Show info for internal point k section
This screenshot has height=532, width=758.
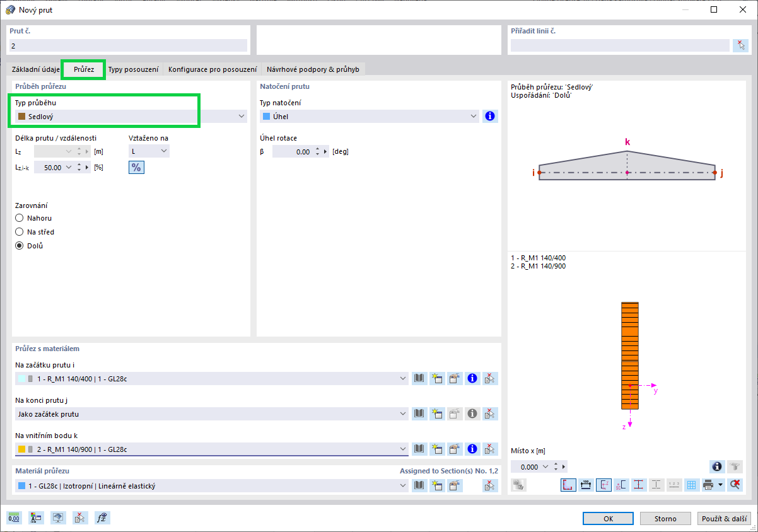point(472,449)
